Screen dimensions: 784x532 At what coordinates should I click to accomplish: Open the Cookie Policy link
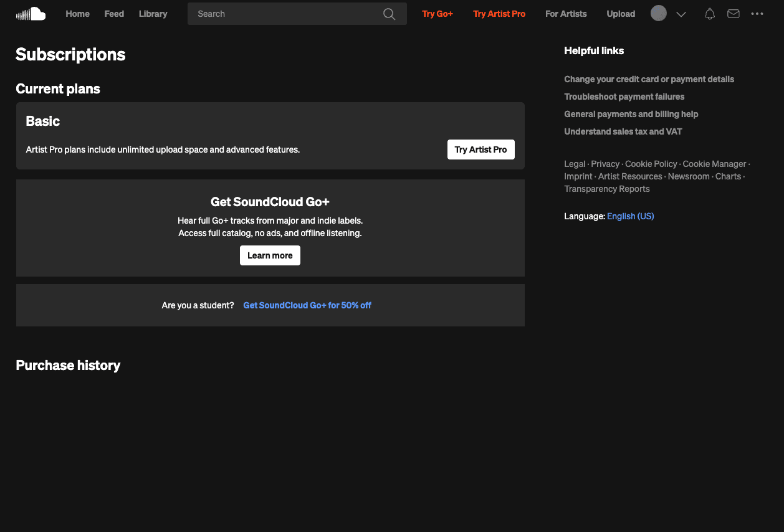(651, 164)
